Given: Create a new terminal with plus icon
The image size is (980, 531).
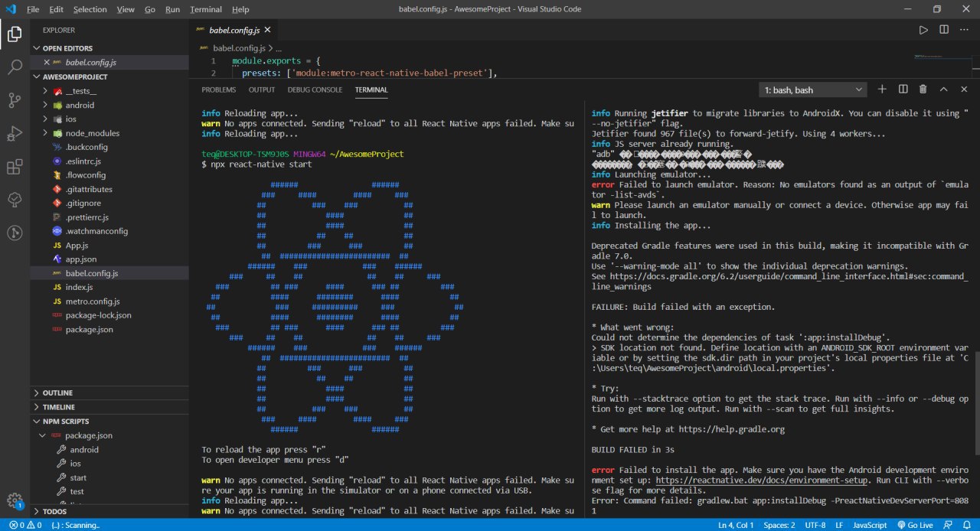Looking at the screenshot, I should [882, 90].
